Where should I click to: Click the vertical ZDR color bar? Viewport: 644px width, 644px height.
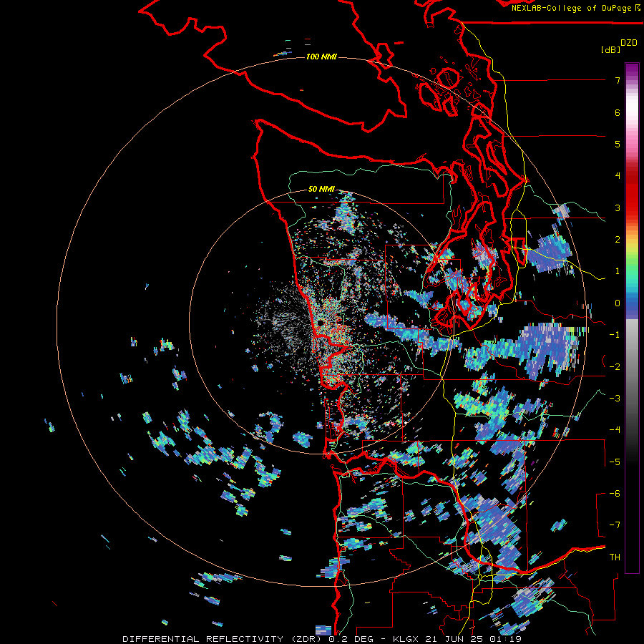pyautogui.click(x=632, y=318)
